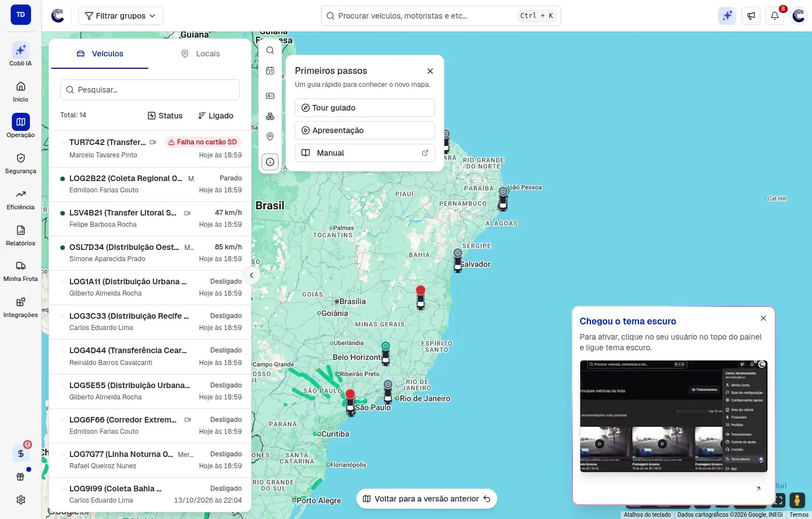Toggle fullscreen map view

pos(779,500)
